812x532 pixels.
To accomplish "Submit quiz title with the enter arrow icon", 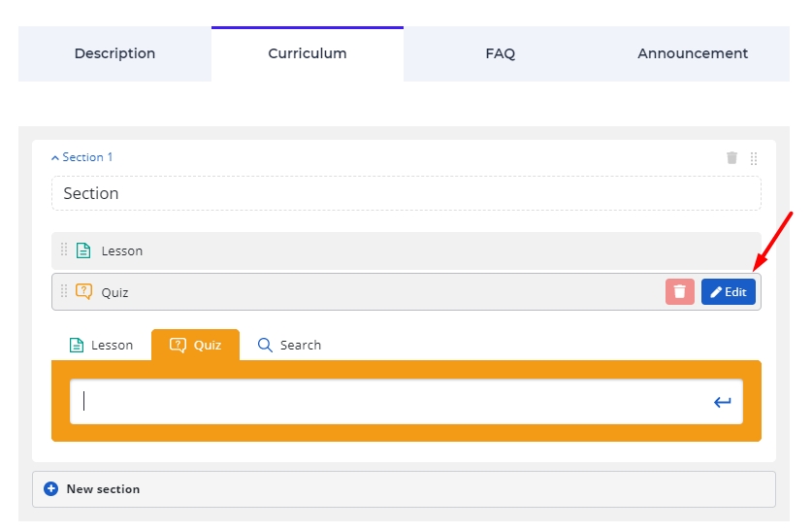I will (722, 402).
